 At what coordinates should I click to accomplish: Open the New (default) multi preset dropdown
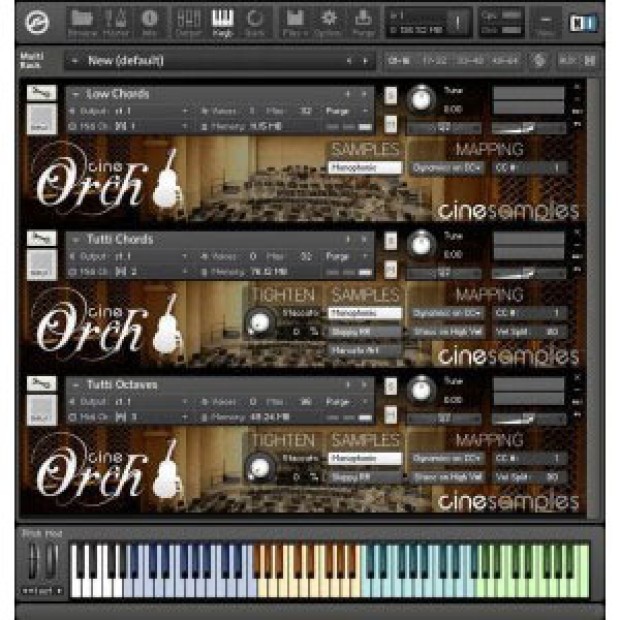pos(219,60)
